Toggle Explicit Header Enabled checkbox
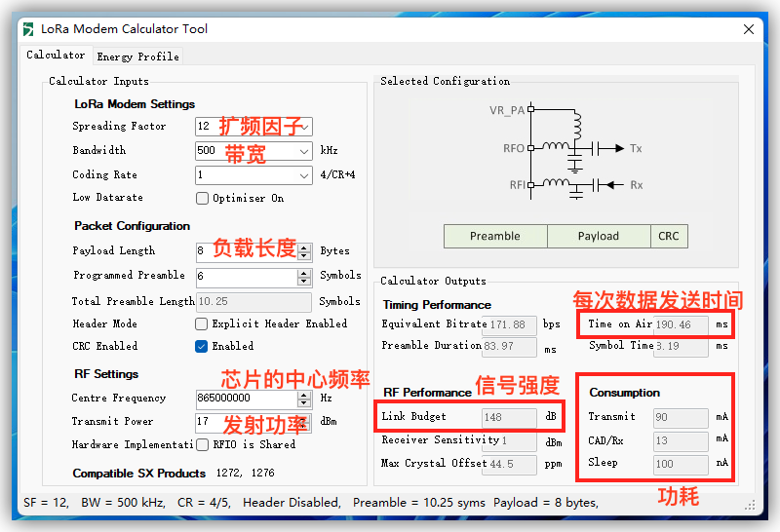780x532 pixels. (203, 324)
